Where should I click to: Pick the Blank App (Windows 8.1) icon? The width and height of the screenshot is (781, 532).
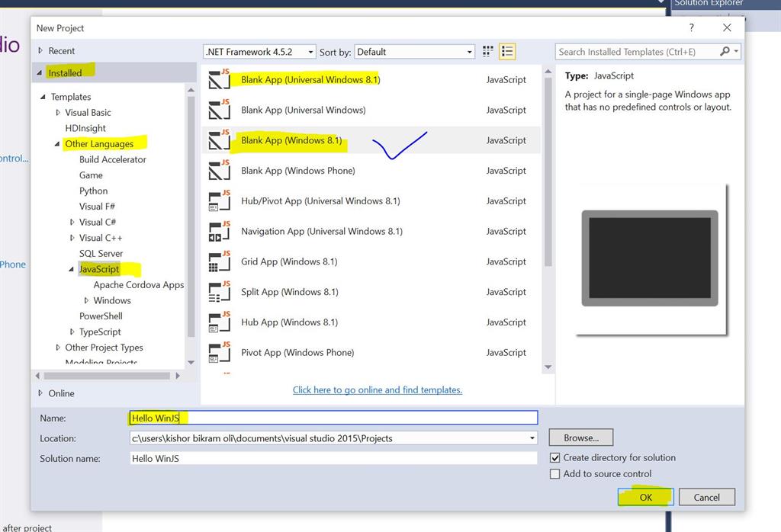[x=219, y=139]
